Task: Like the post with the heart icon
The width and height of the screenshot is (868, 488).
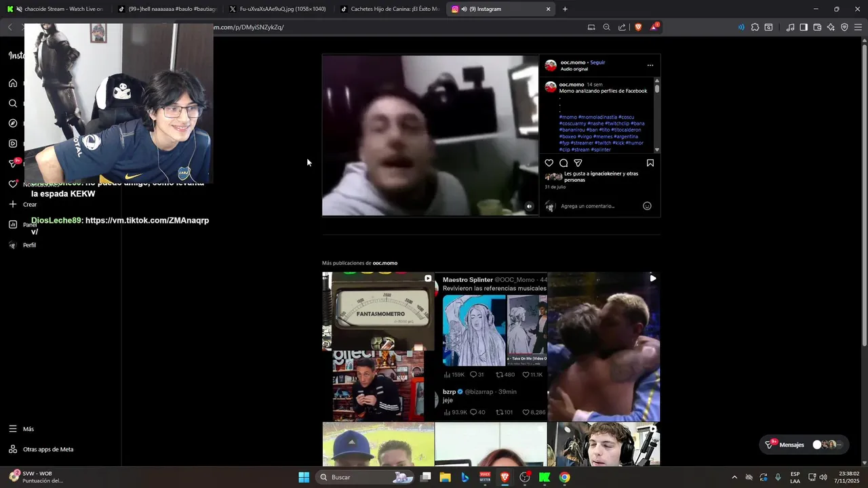Action: (x=549, y=163)
